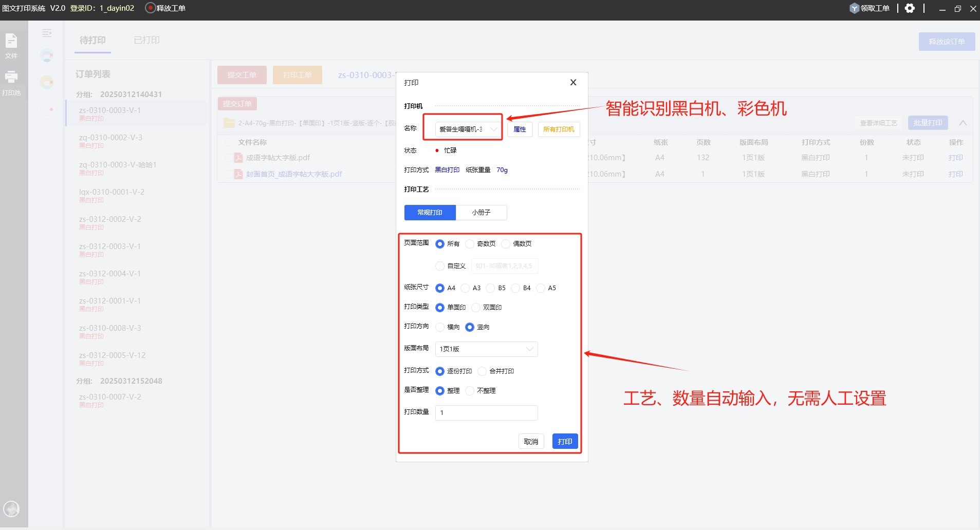Select the A3 paper size option
This screenshot has height=530, width=980.
pyautogui.click(x=465, y=288)
